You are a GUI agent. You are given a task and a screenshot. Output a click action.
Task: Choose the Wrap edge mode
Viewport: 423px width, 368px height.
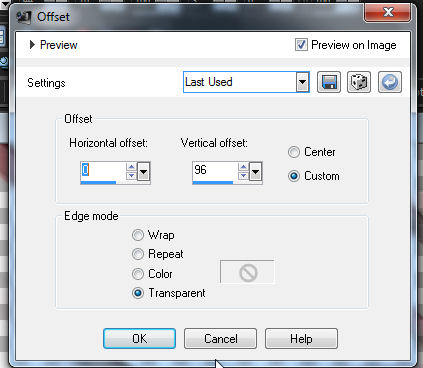click(138, 235)
